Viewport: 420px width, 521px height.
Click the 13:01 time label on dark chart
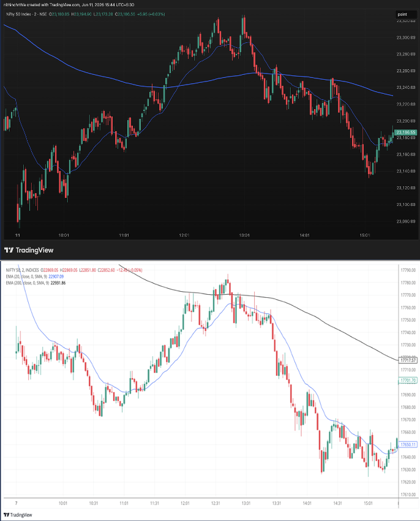tap(244, 235)
